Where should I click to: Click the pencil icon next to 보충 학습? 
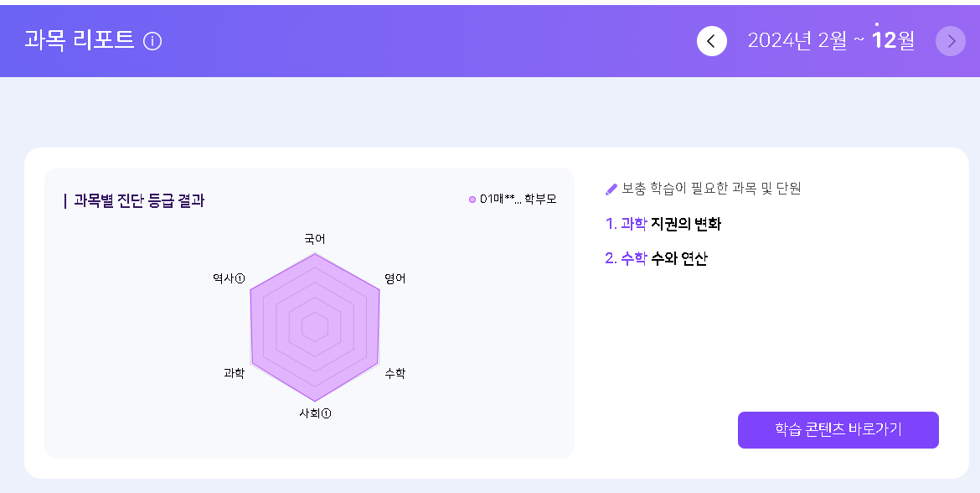pyautogui.click(x=611, y=189)
